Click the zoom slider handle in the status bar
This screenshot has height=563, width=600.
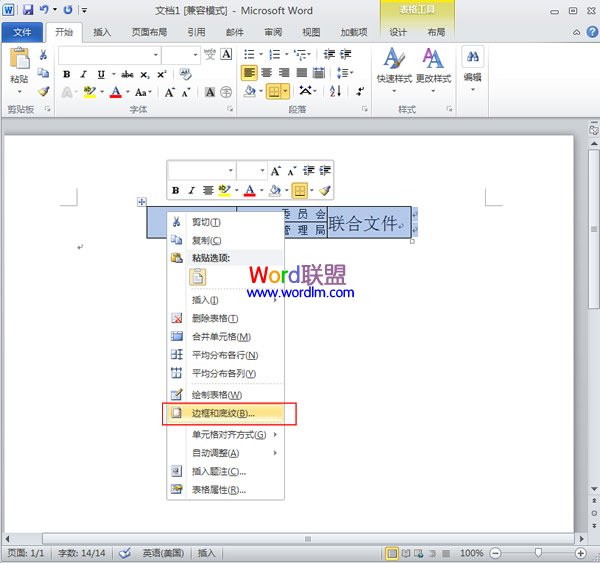click(x=538, y=552)
